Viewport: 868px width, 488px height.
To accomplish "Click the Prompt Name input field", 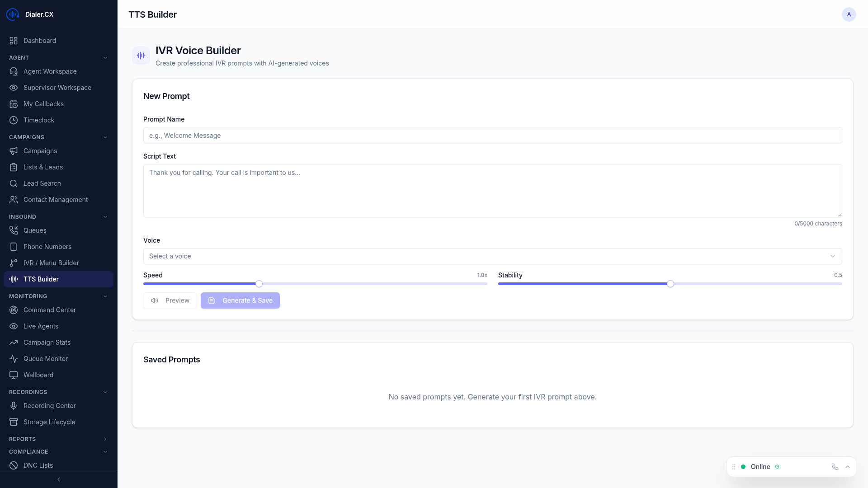I will point(492,135).
